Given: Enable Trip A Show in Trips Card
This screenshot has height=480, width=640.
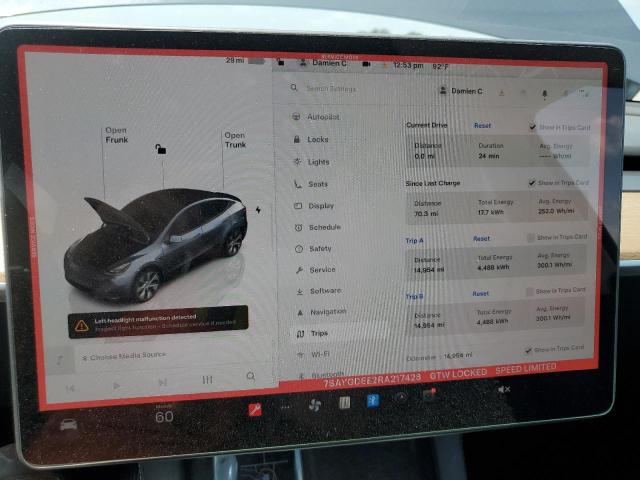Looking at the screenshot, I should click(x=530, y=238).
